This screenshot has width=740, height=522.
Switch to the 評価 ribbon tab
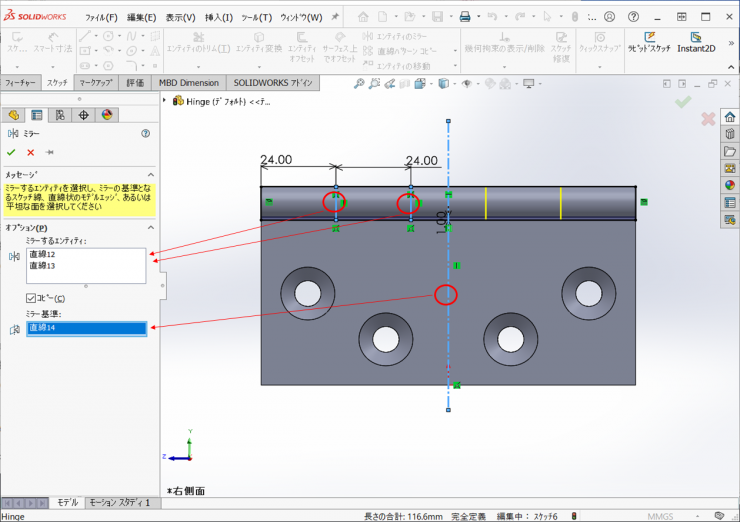click(x=135, y=83)
